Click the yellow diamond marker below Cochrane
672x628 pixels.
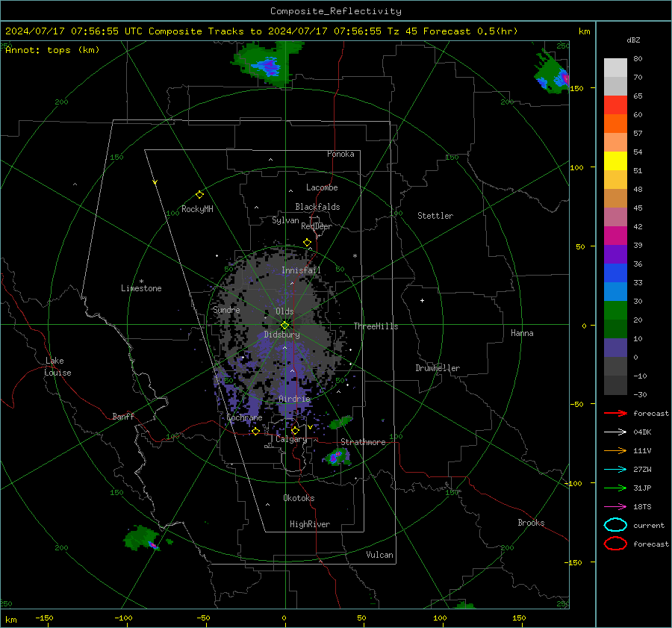pyautogui.click(x=256, y=432)
